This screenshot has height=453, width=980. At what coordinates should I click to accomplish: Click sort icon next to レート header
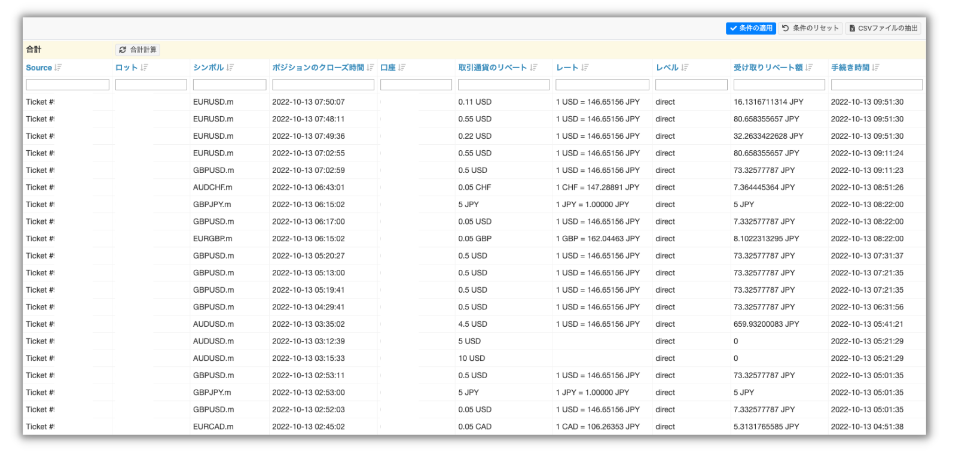[585, 68]
